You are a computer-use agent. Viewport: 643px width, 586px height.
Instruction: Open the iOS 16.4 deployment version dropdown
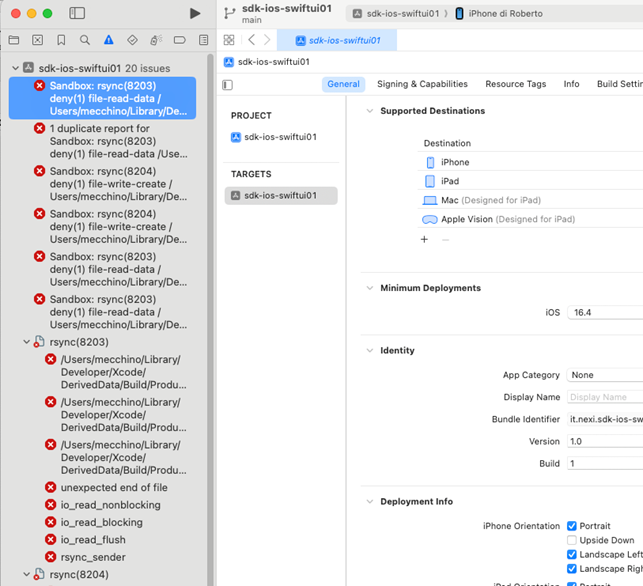click(605, 312)
